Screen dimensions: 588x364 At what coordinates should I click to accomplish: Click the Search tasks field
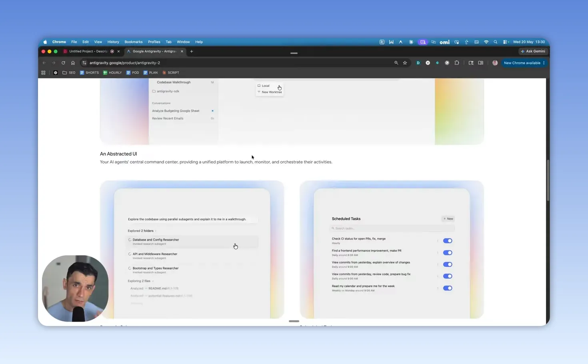[392, 228]
